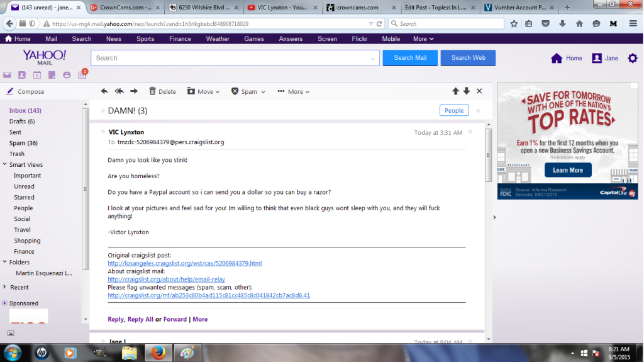
Task: Open the news feed icon with badge
Action: (82, 74)
